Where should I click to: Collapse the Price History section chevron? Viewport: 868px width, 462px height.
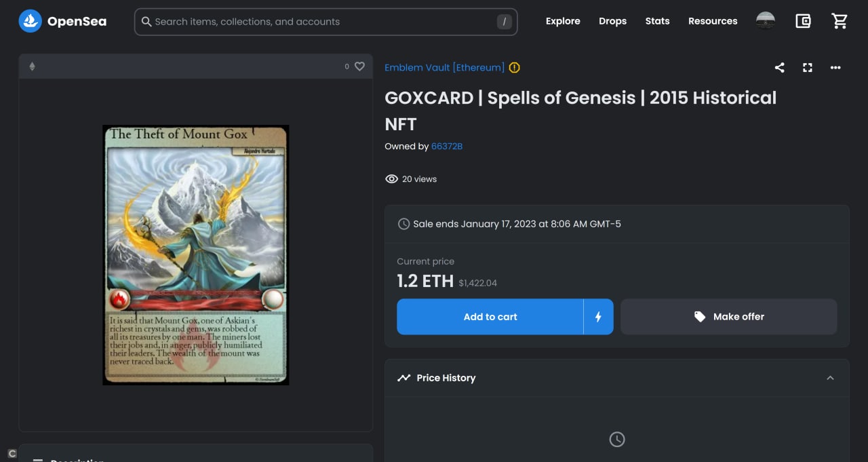(x=830, y=378)
